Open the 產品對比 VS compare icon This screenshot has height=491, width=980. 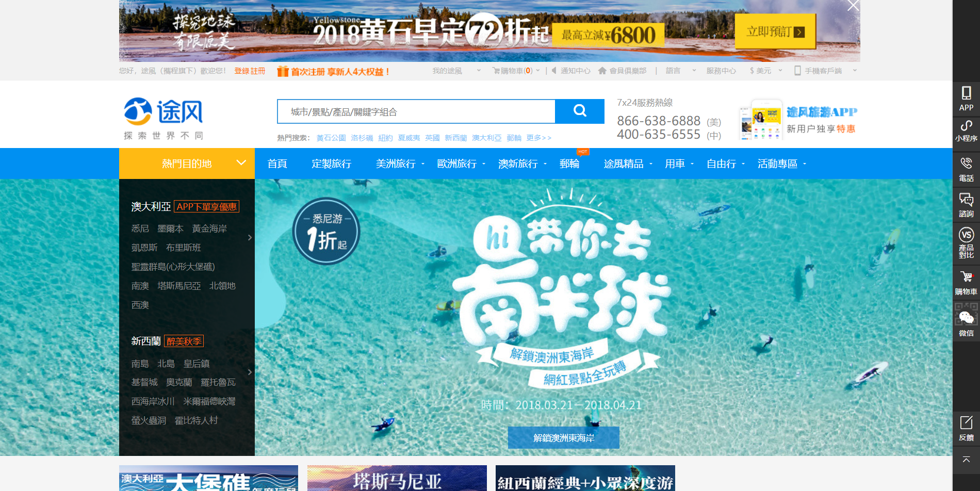click(966, 243)
